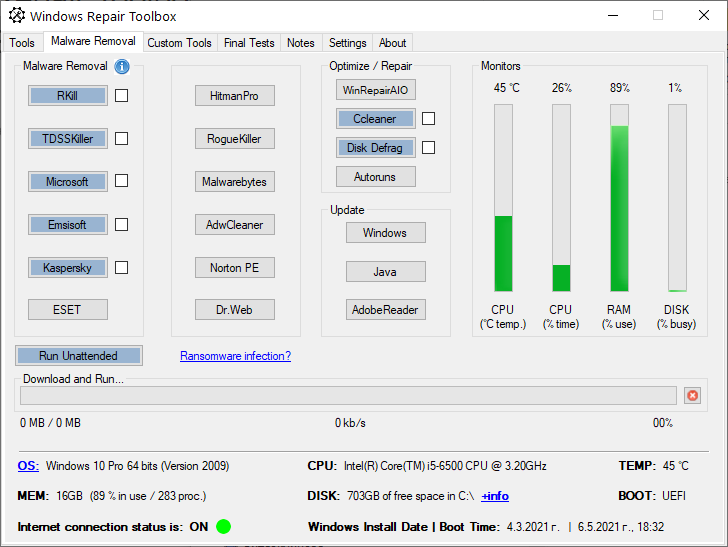The height and width of the screenshot is (547, 728).
Task: Start the Kaspersky tool
Action: click(x=68, y=267)
